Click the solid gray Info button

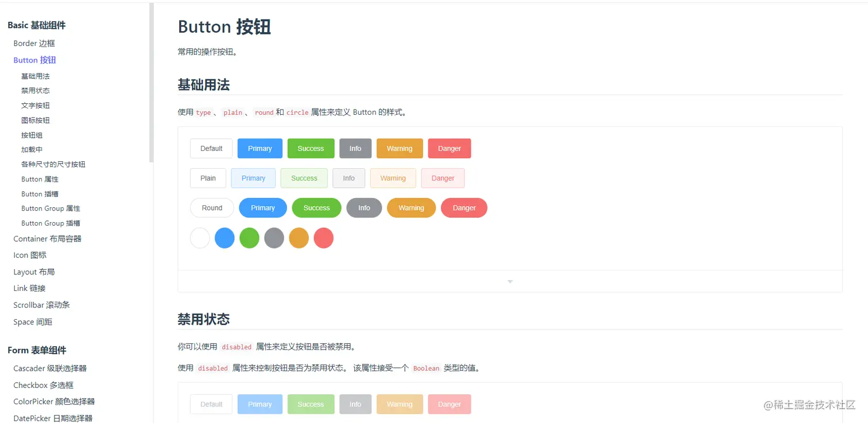pos(355,149)
